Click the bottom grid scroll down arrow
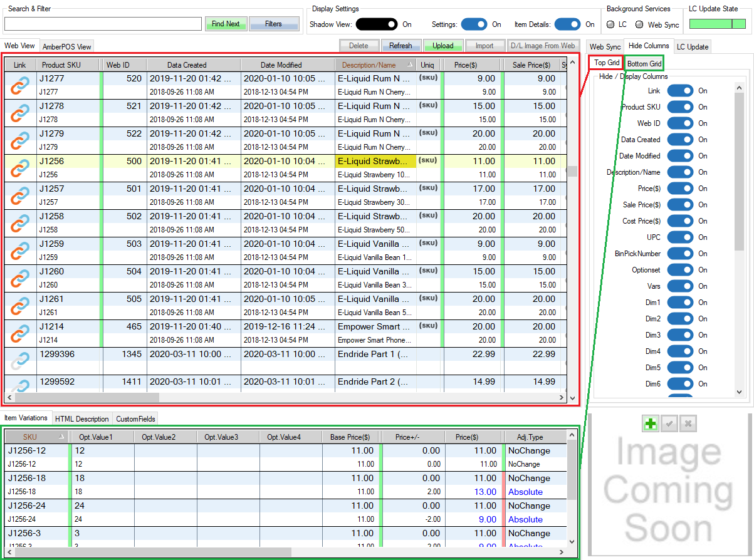The width and height of the screenshot is (754, 560). [x=572, y=542]
